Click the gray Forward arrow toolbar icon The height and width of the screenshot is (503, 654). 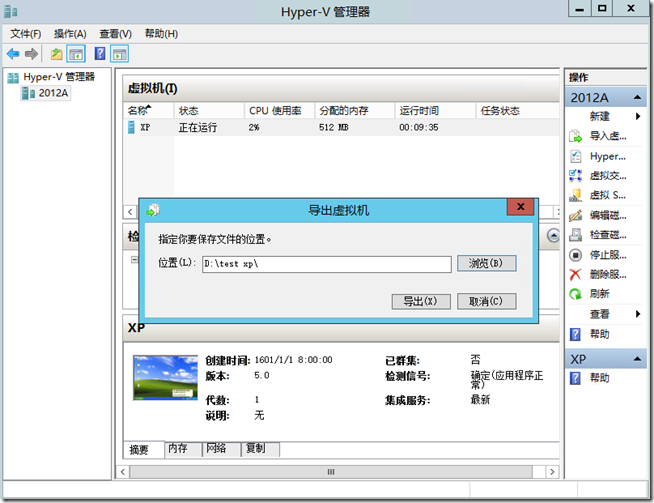point(31,54)
